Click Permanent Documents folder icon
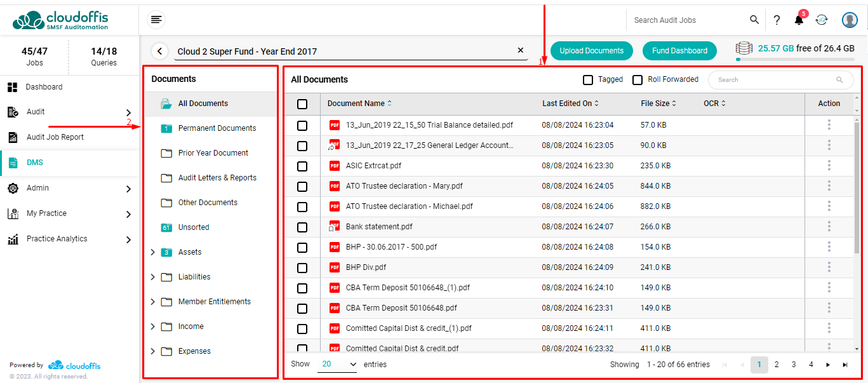This screenshot has width=868, height=383. tap(167, 128)
